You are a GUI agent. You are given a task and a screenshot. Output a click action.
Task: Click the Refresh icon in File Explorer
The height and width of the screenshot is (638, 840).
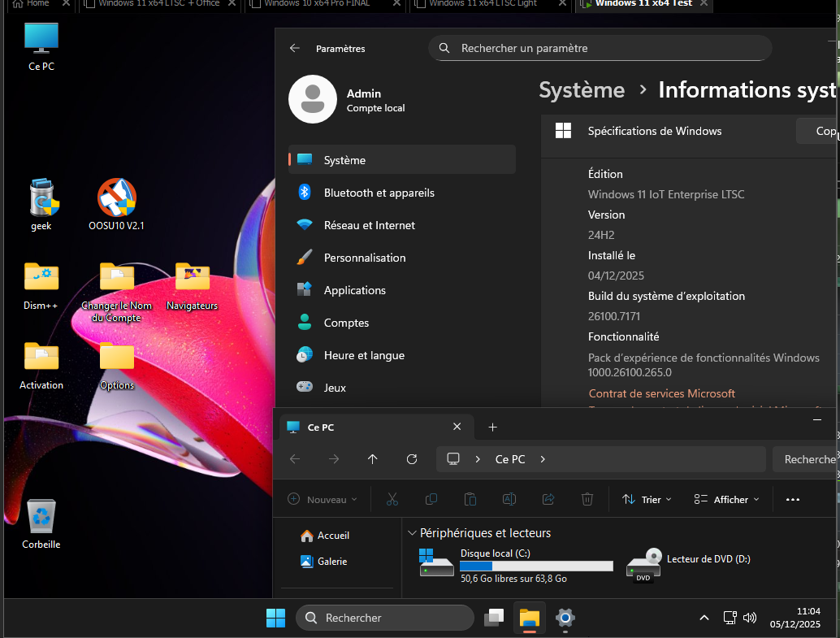(x=412, y=459)
